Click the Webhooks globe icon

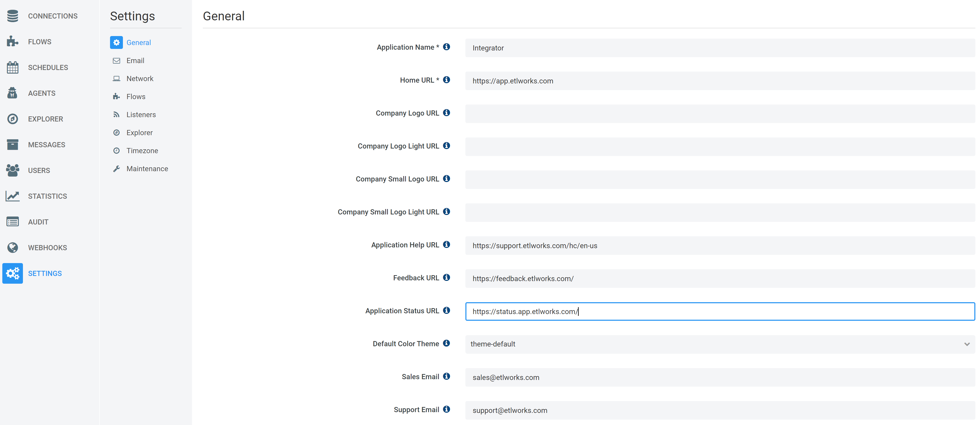[13, 247]
